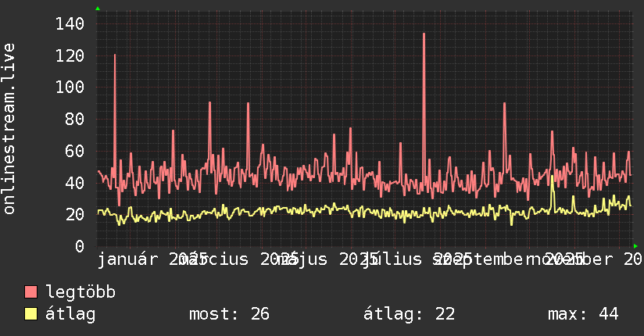Click the green arrow at y-axis top
644x336 pixels.
[98, 9]
